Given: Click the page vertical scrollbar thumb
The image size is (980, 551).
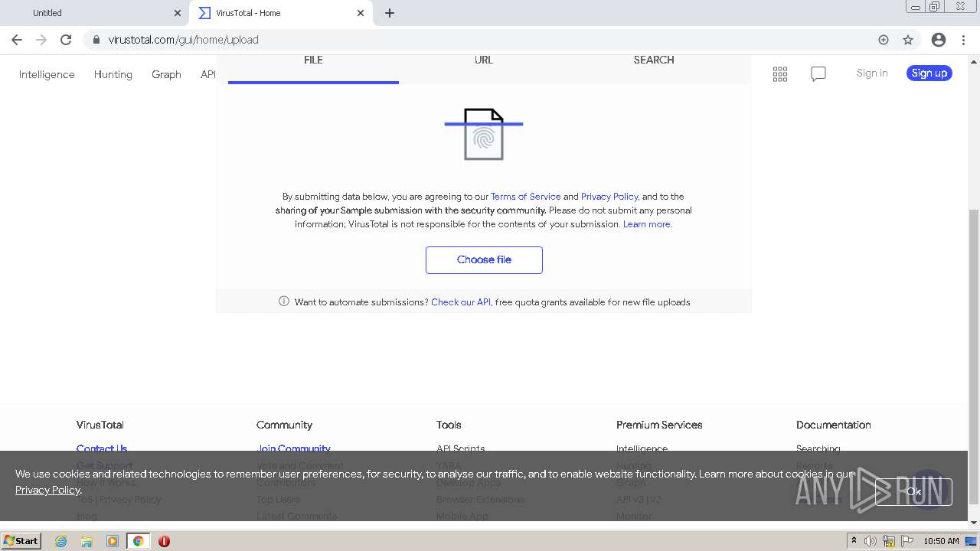Looking at the screenshot, I should click(x=974, y=356).
